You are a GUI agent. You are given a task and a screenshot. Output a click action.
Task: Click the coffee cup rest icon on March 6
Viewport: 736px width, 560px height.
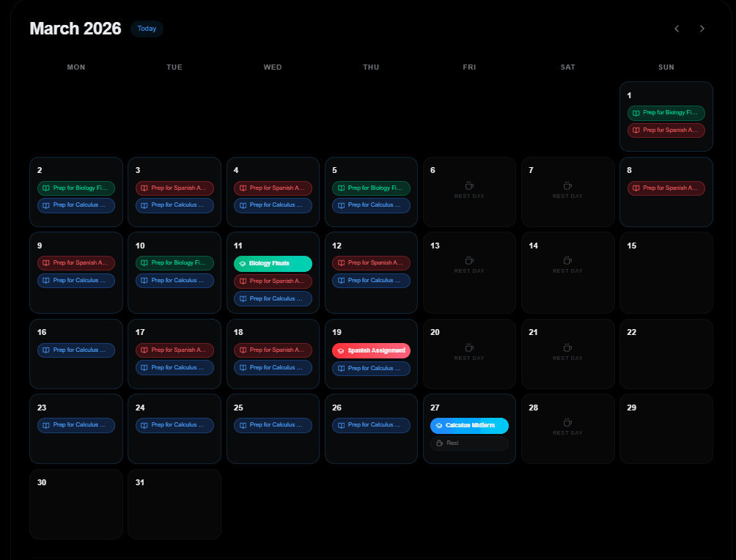[469, 186]
